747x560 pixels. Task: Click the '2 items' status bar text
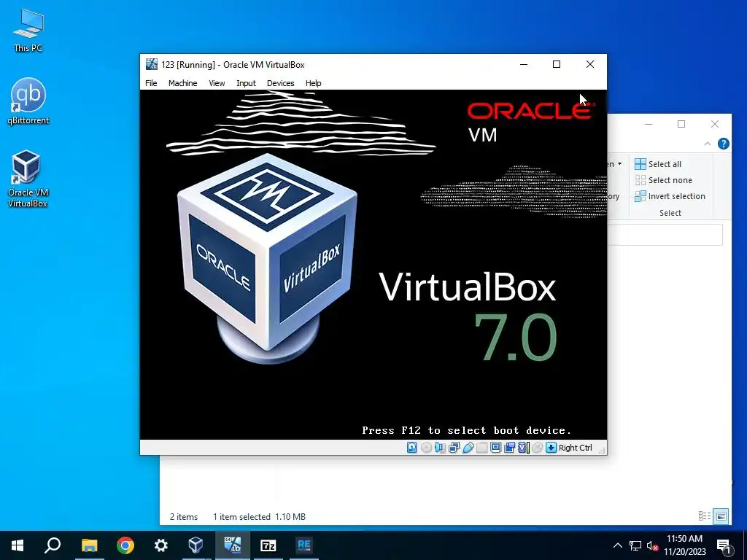tap(184, 517)
